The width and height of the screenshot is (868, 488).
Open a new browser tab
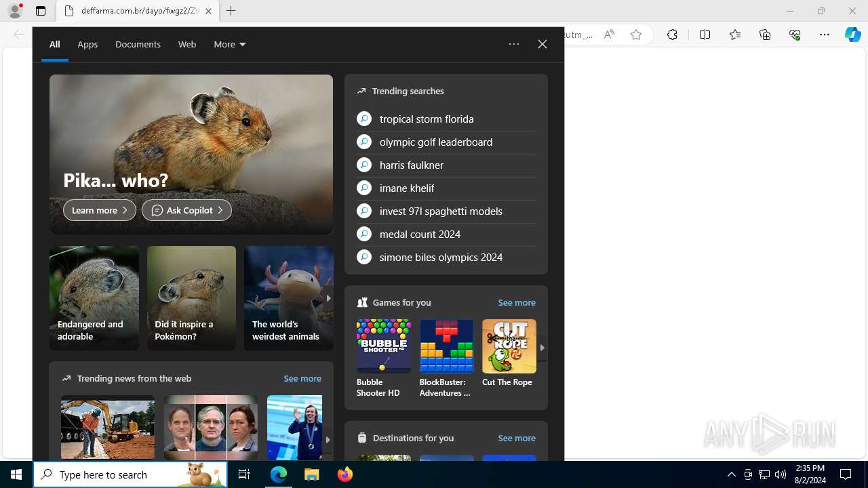(x=231, y=11)
